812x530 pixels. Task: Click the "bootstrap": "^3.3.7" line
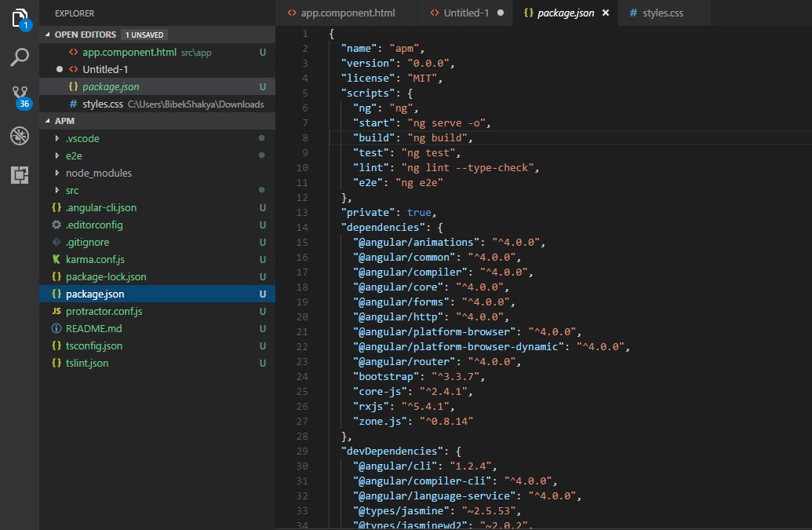418,377
